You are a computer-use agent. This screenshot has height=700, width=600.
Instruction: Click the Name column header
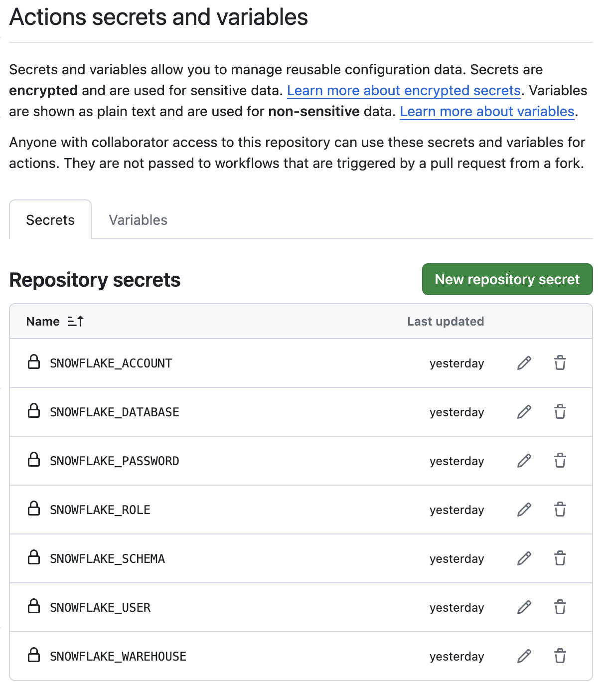tap(43, 322)
